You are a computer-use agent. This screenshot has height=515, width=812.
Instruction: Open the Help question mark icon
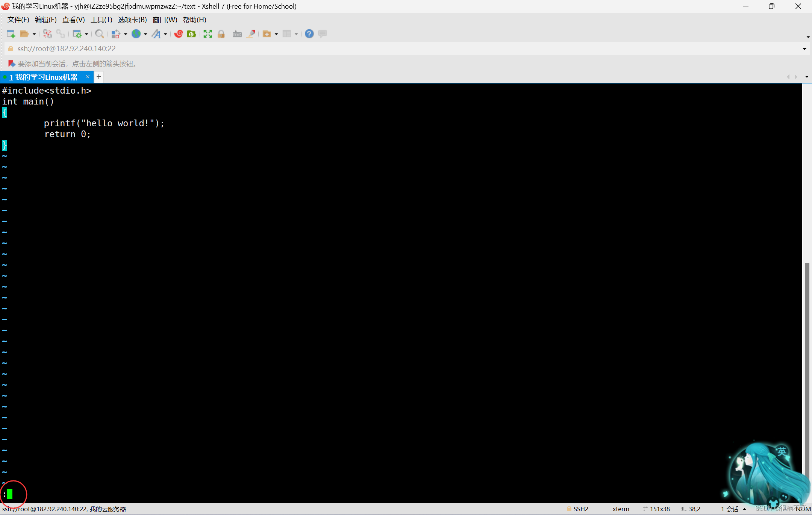tap(309, 34)
